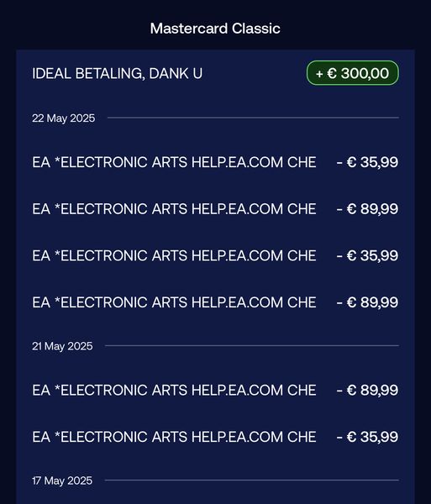Tap the 22 May 2025 date header
Screen dimensions: 431x504
point(64,118)
